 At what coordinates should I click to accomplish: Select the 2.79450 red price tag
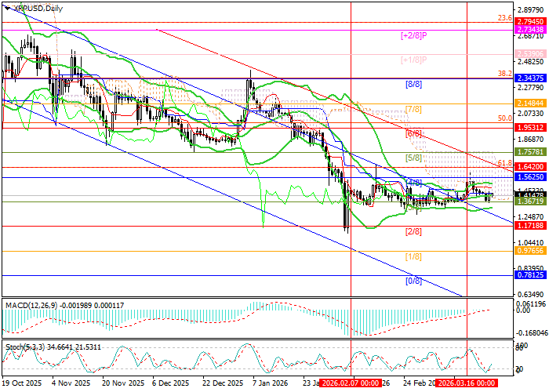(530, 22)
